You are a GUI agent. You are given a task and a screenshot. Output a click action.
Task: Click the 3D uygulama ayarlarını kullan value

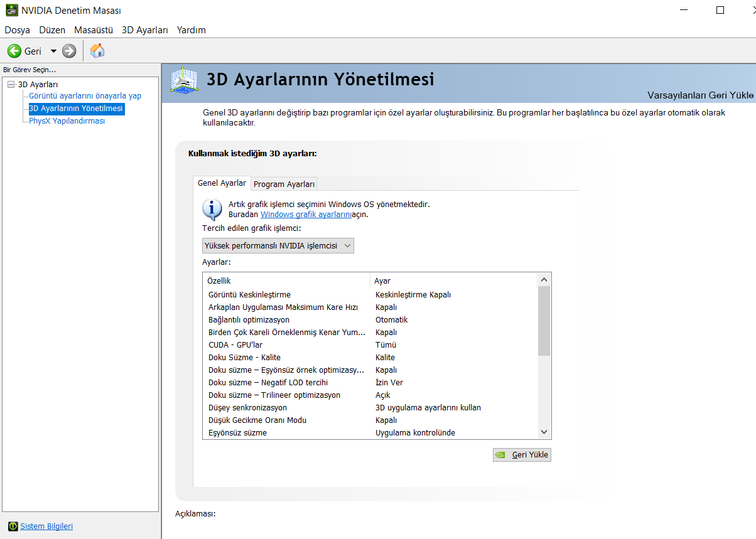[428, 407]
